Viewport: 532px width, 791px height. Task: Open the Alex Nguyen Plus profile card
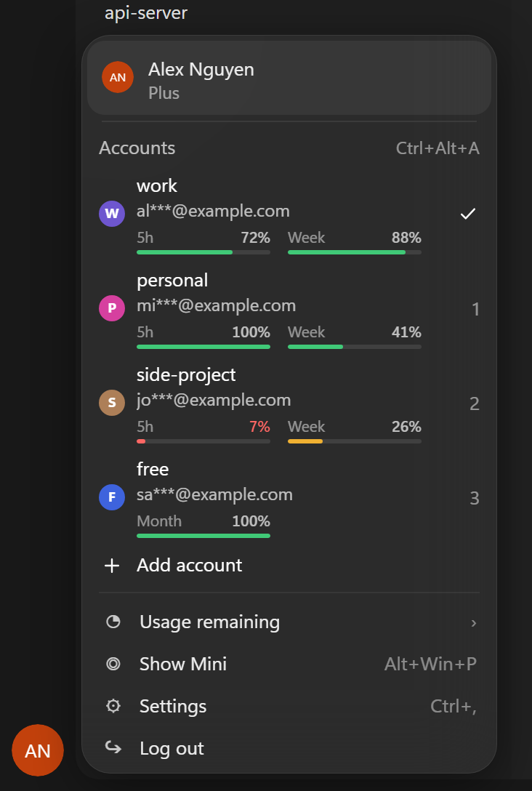289,78
